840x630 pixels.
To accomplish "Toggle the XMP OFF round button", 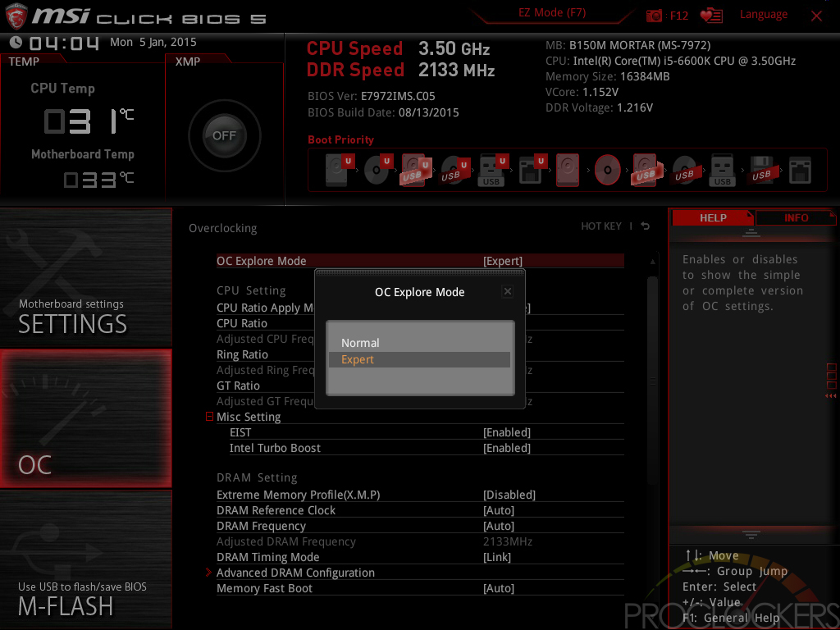I will click(225, 135).
